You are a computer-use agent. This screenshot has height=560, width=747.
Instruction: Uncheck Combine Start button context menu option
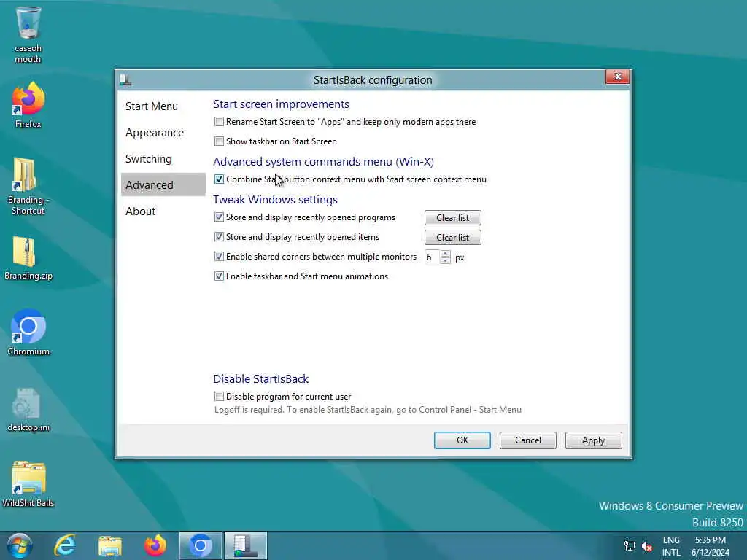pyautogui.click(x=219, y=179)
